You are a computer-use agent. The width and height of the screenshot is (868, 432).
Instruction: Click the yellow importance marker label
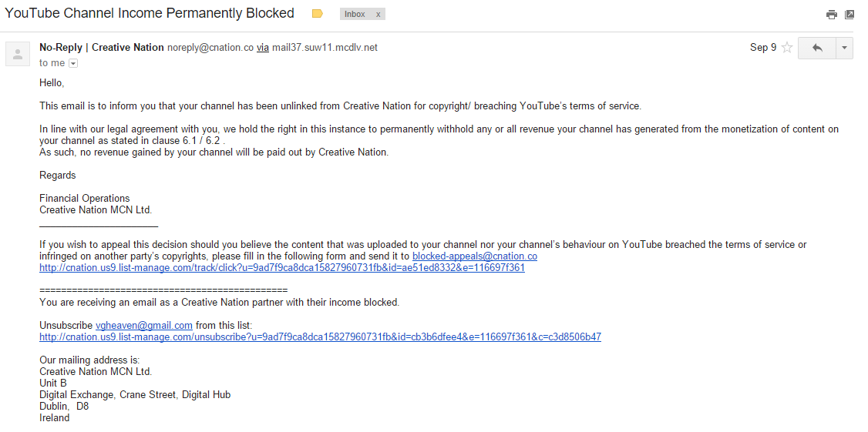tap(317, 14)
